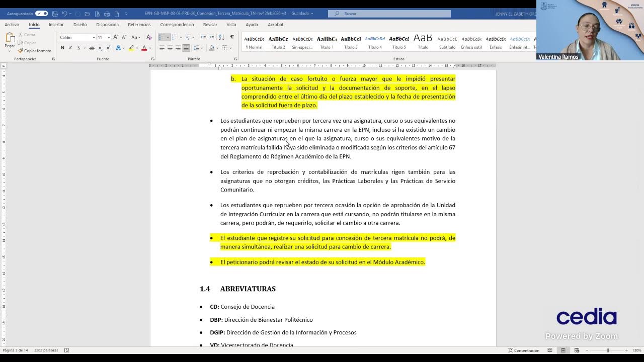Switch to the Acrobat tab
This screenshot has height=362, width=644.
click(x=276, y=24)
